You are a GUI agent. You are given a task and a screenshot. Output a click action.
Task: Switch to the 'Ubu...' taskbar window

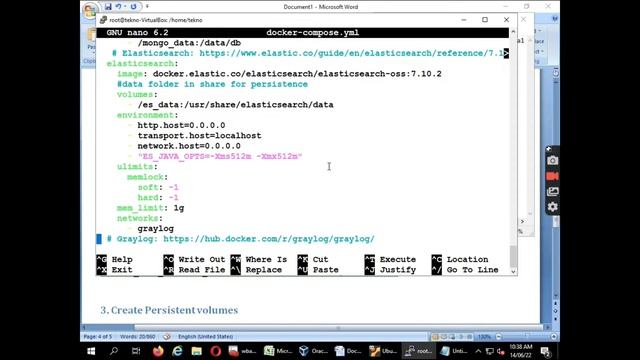pos(384,351)
